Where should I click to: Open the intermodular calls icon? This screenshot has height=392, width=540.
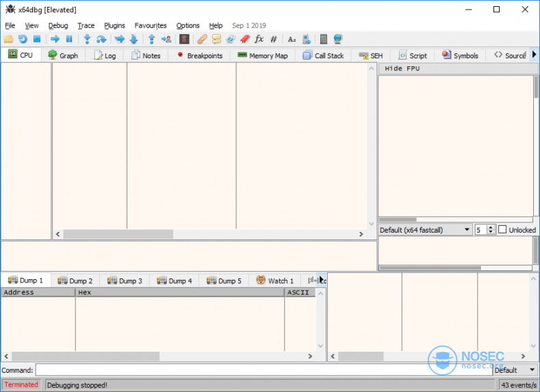[306, 39]
